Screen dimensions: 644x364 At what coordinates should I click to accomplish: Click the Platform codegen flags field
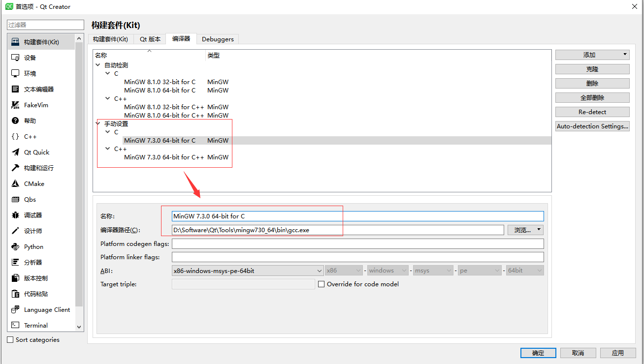click(x=358, y=243)
